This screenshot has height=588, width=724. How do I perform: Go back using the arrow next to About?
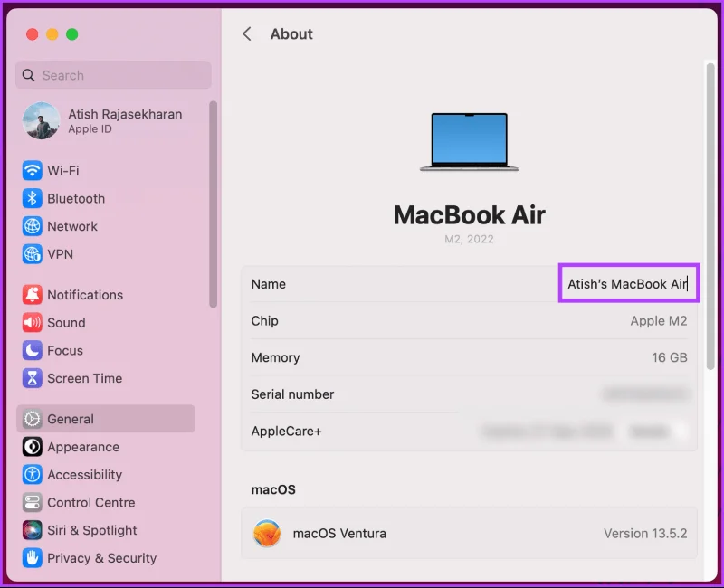[x=247, y=33]
